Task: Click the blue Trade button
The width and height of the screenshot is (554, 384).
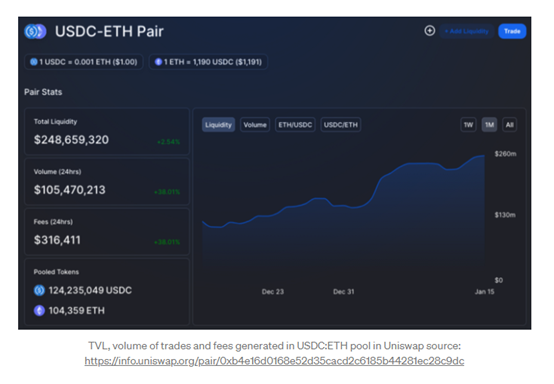Action: (x=512, y=31)
